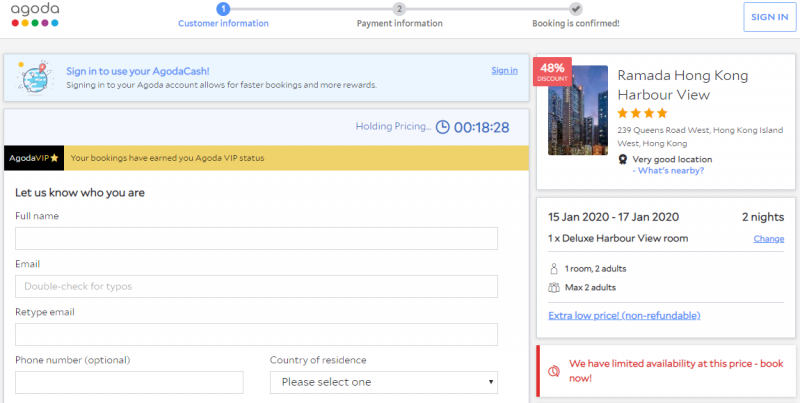Click the Sign in link in AgodaCash banner
This screenshot has width=800, height=403.
505,70
